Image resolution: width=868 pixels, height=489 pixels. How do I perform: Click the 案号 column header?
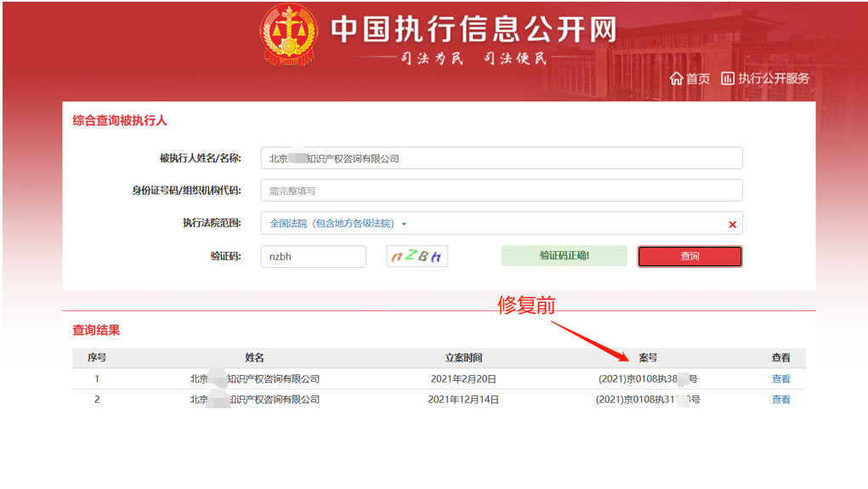[648, 358]
